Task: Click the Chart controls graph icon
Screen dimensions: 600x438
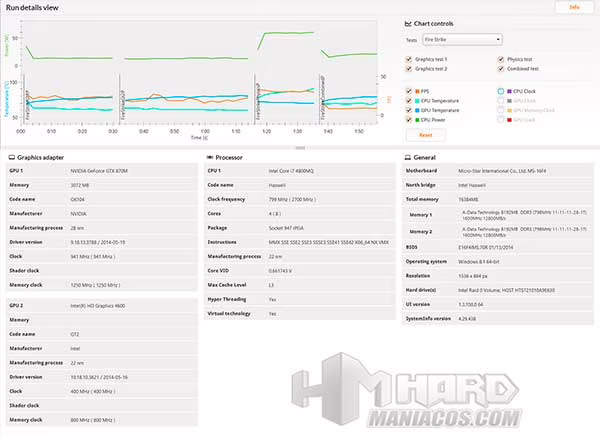Action: (x=408, y=24)
